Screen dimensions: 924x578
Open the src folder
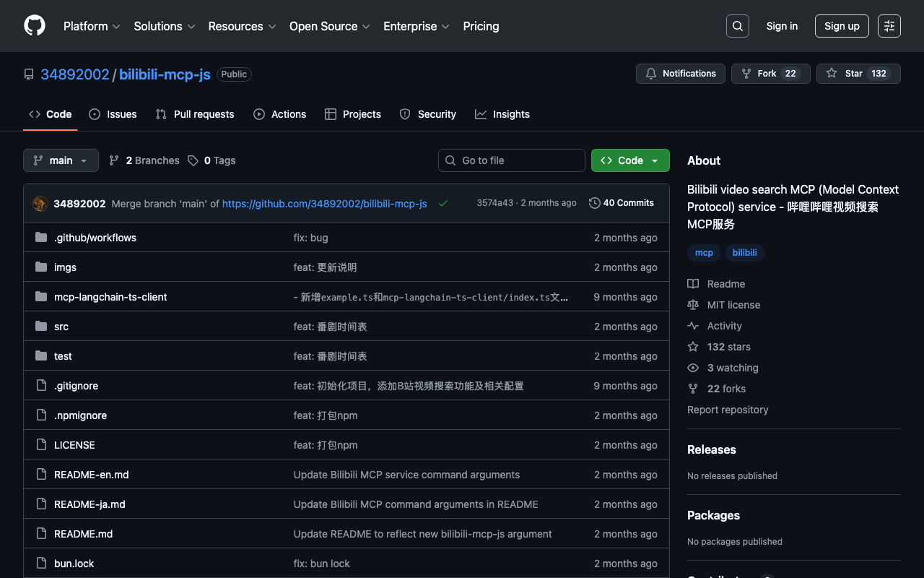coord(61,327)
